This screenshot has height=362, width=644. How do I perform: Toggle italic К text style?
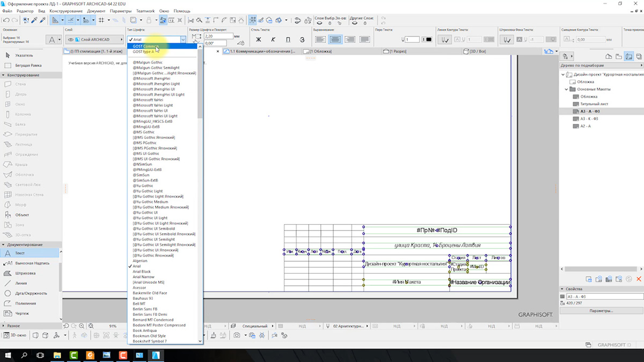pyautogui.click(x=273, y=40)
